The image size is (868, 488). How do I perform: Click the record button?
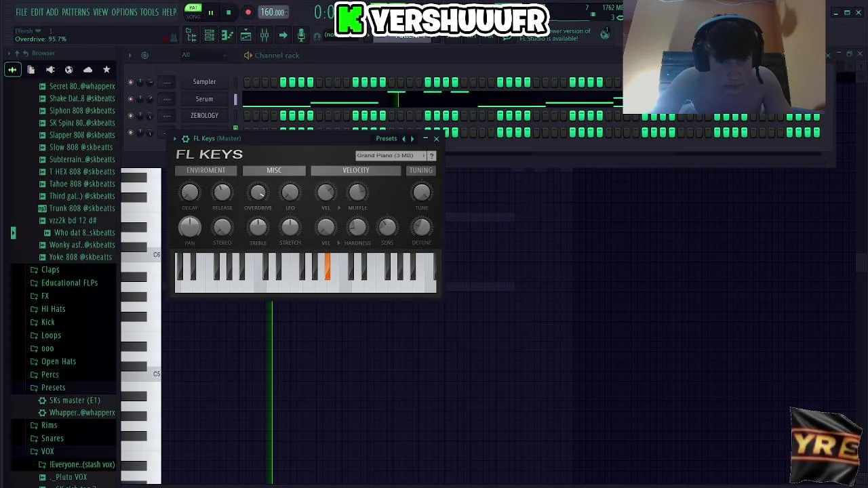(x=248, y=12)
